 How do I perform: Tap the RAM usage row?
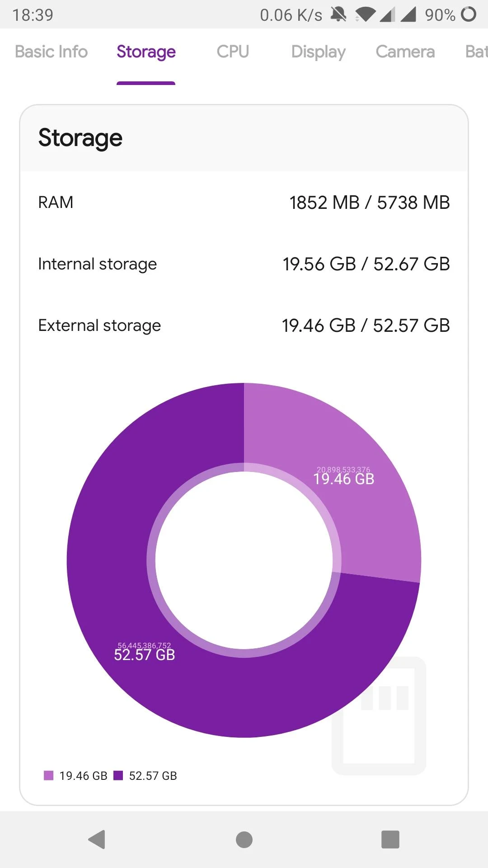244,202
